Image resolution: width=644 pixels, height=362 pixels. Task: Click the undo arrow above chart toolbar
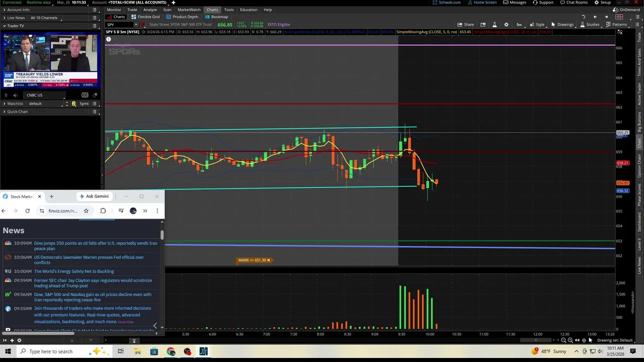(584, 17)
